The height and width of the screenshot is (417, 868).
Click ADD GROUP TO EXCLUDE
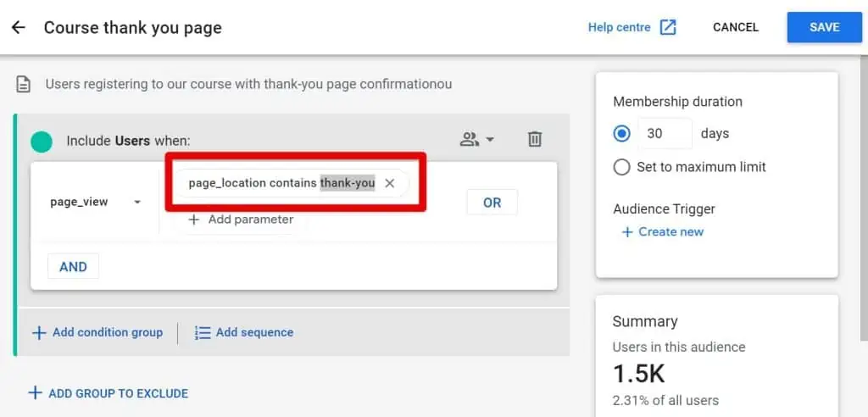[x=108, y=393]
